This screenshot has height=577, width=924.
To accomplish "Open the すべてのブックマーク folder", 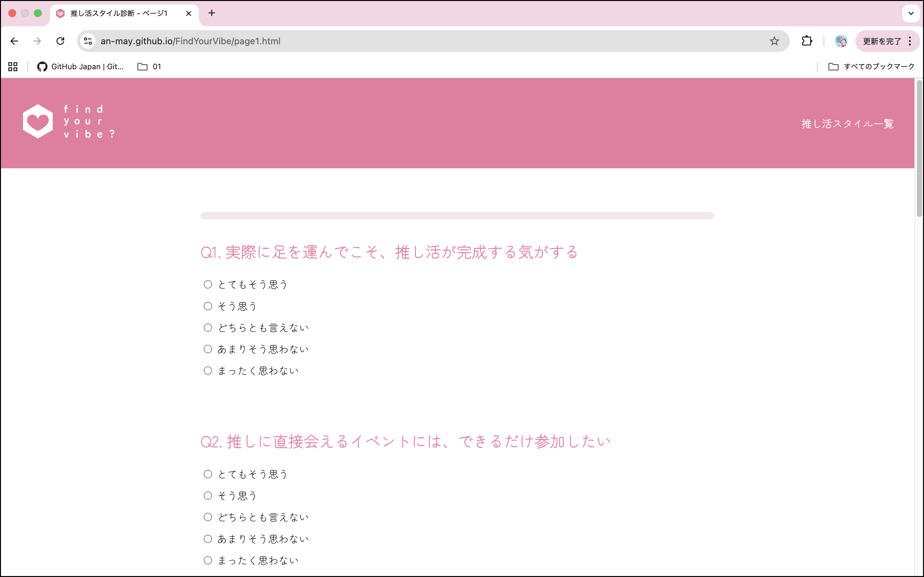I will [871, 66].
